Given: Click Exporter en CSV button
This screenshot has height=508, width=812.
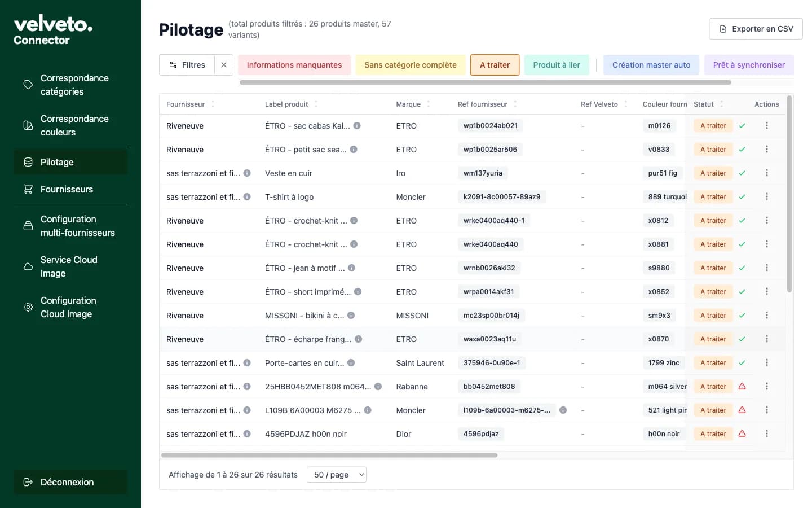Looking at the screenshot, I should [x=756, y=29].
